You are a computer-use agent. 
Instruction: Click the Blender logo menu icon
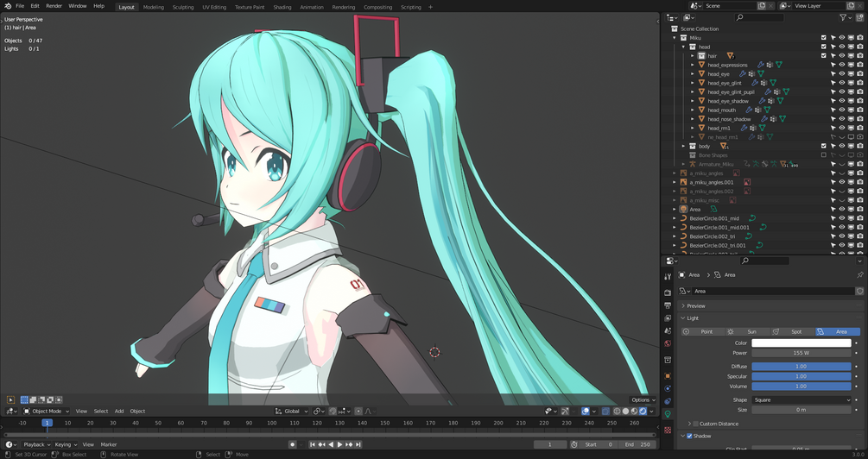click(8, 6)
